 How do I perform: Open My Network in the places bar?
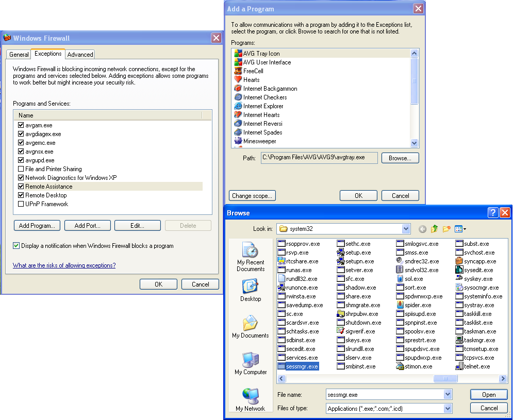pyautogui.click(x=251, y=400)
